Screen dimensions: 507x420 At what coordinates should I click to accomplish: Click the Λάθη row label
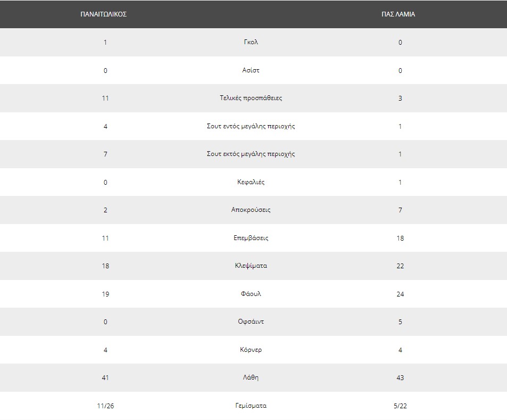[251, 377]
